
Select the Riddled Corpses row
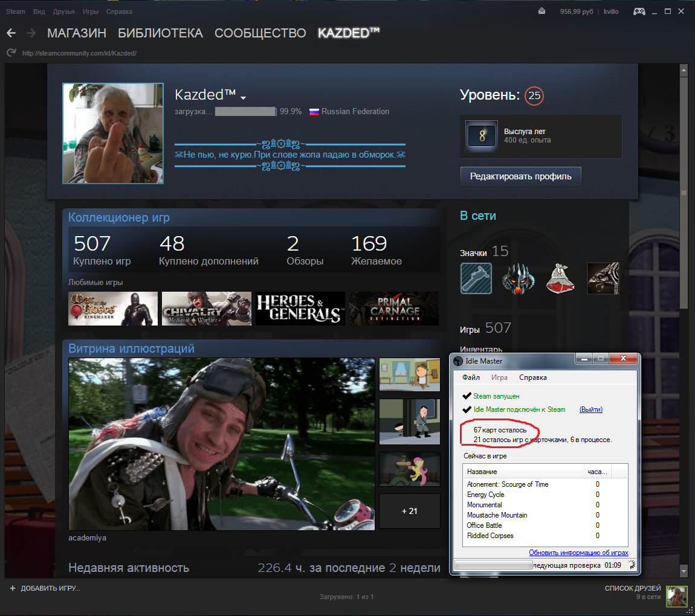(x=545, y=536)
